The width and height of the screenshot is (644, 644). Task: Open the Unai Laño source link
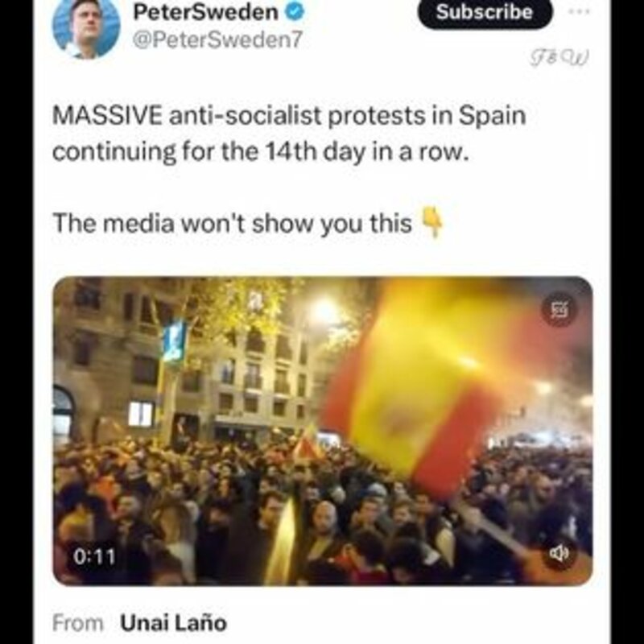(x=173, y=622)
